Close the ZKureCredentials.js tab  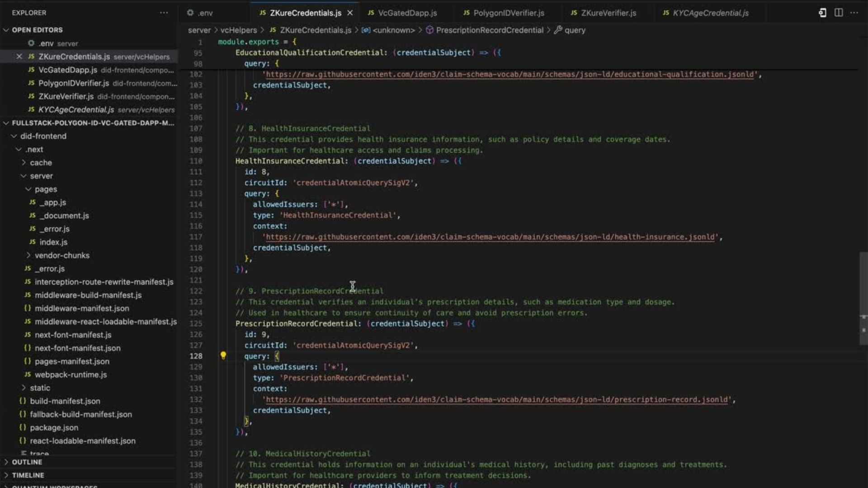tap(350, 13)
